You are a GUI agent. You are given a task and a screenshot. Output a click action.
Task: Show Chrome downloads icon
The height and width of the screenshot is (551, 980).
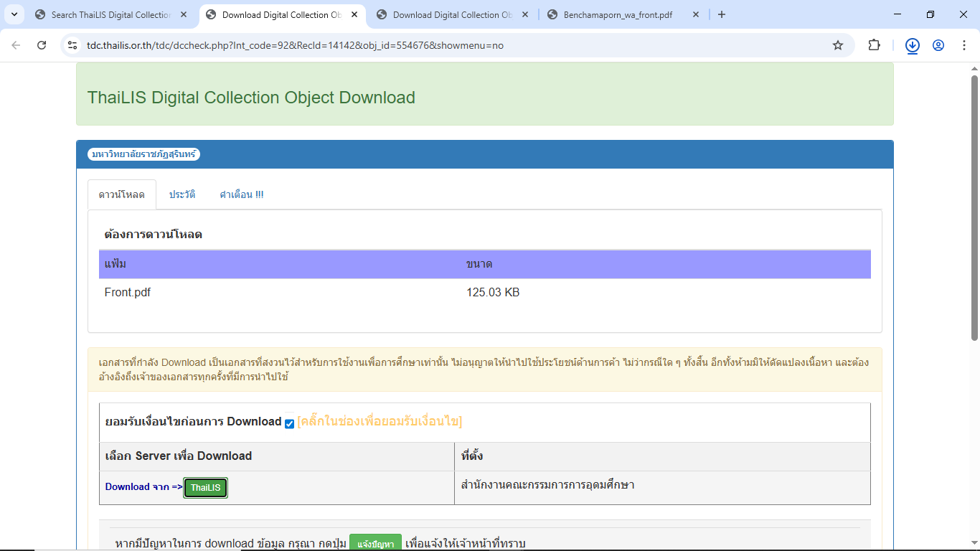(913, 45)
